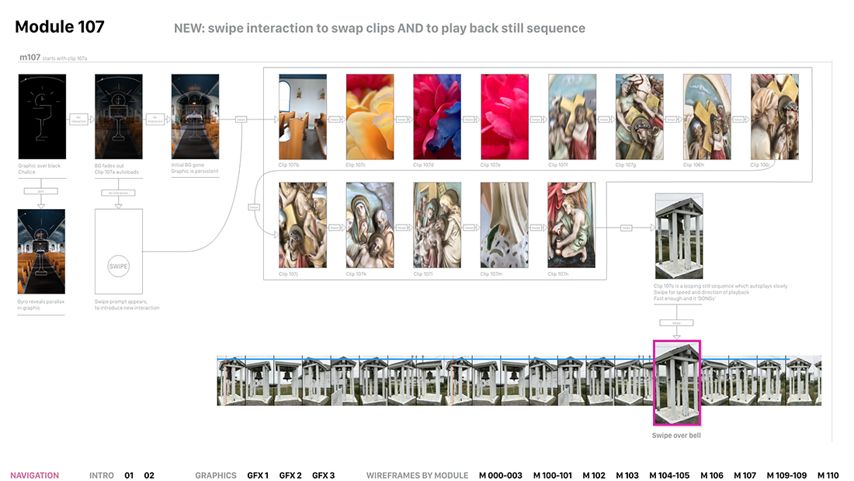Select the Clip 107g relief thumbnail
The width and height of the screenshot is (854, 481).
click(x=639, y=117)
